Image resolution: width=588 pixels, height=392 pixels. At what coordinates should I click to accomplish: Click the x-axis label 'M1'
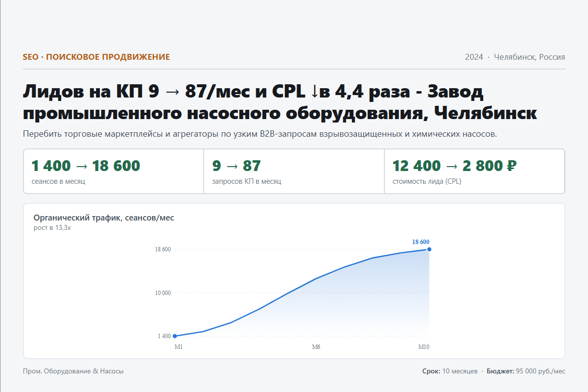coord(179,347)
